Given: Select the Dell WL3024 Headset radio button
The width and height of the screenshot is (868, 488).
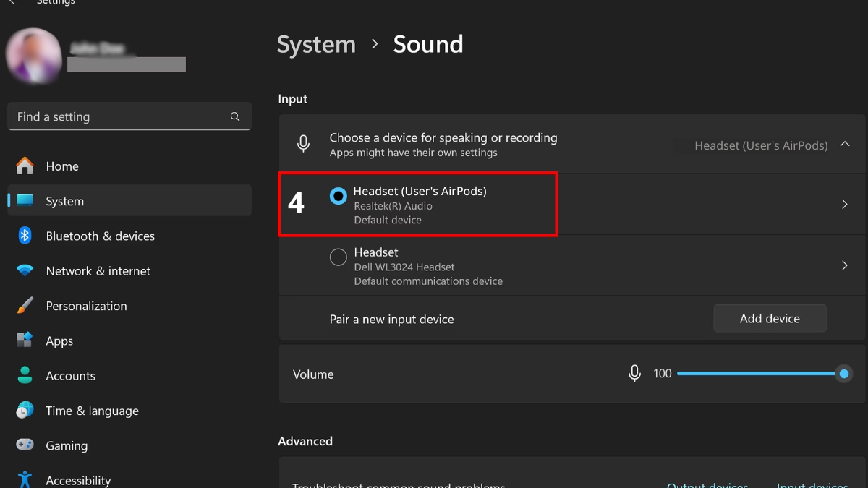Looking at the screenshot, I should [x=338, y=257].
